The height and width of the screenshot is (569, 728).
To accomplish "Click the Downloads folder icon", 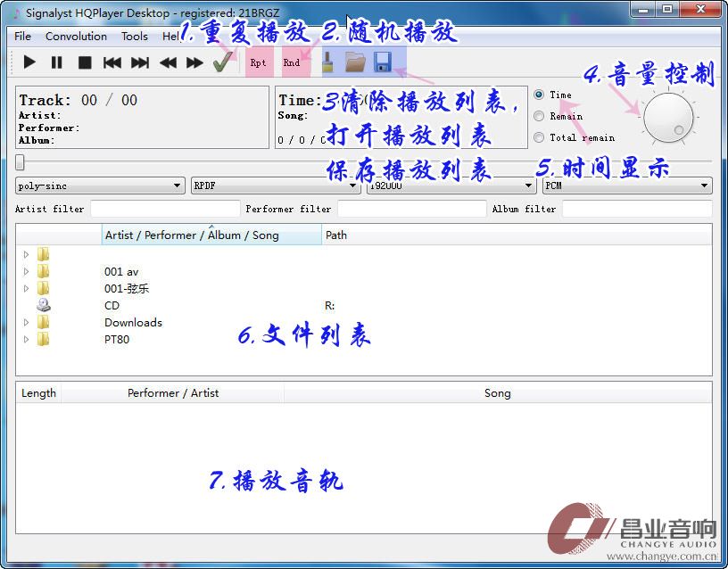I will point(43,322).
